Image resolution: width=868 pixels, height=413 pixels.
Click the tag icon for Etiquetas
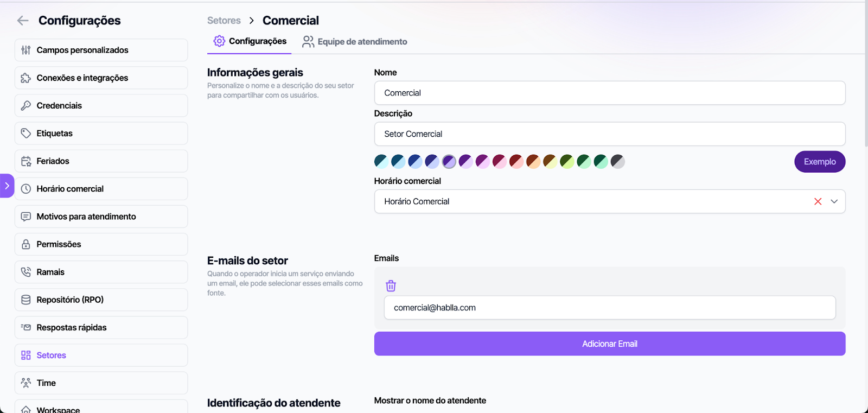(25, 134)
